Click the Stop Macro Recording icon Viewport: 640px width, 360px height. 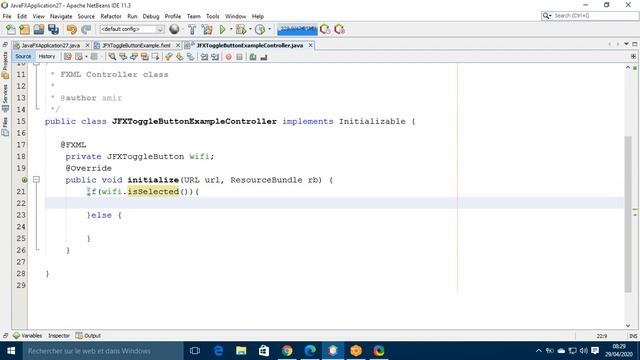tap(239, 57)
